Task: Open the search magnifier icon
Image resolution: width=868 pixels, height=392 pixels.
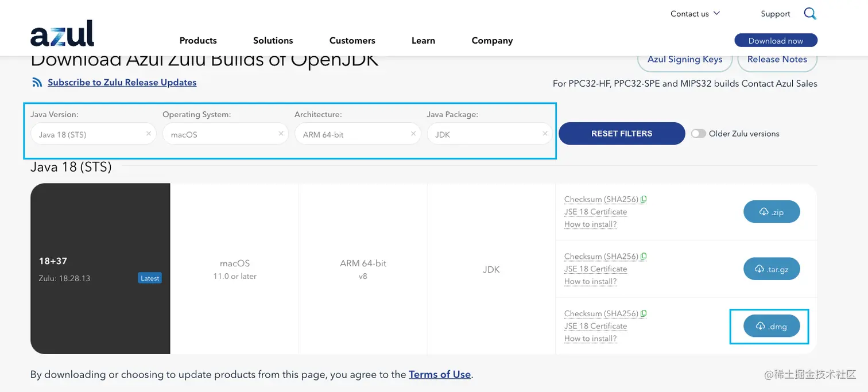Action: [x=810, y=14]
